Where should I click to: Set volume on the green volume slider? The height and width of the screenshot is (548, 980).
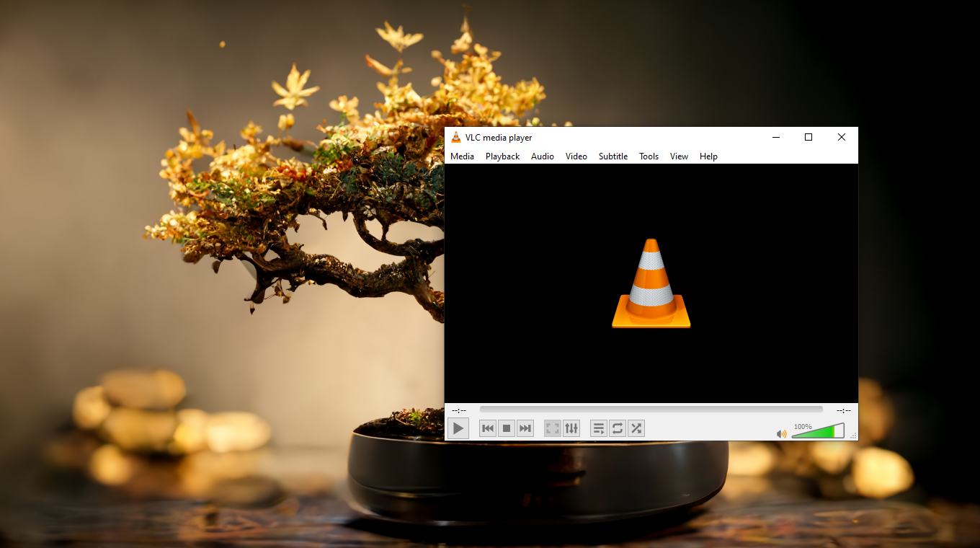point(818,431)
